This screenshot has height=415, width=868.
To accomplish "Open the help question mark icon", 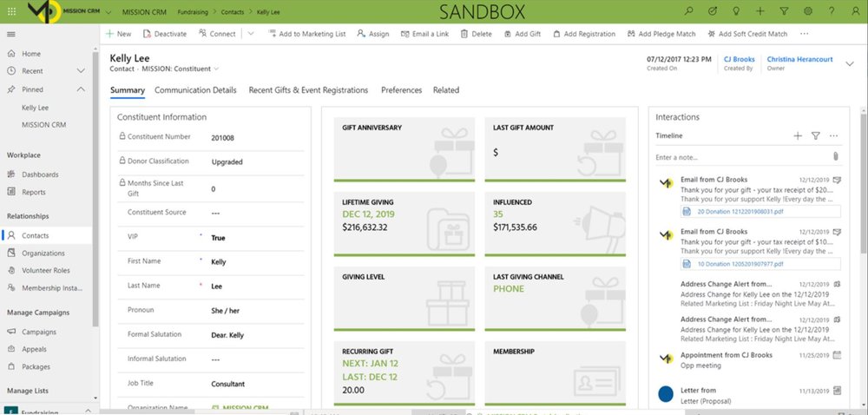I will [832, 11].
